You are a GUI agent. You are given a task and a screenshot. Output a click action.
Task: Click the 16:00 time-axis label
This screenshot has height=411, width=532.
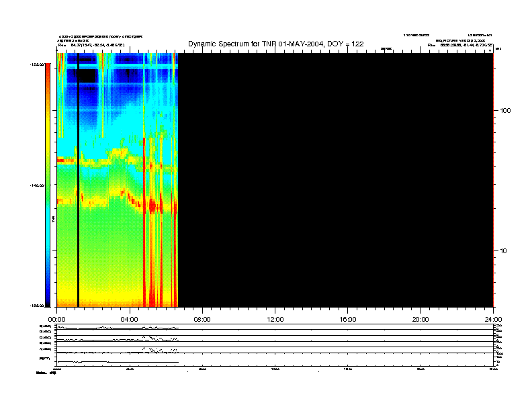(348, 320)
